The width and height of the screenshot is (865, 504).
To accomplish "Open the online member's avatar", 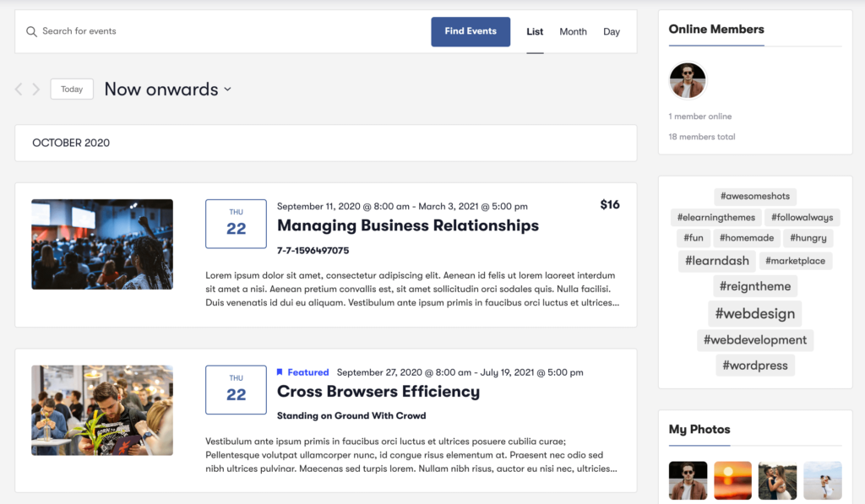I will [x=688, y=80].
